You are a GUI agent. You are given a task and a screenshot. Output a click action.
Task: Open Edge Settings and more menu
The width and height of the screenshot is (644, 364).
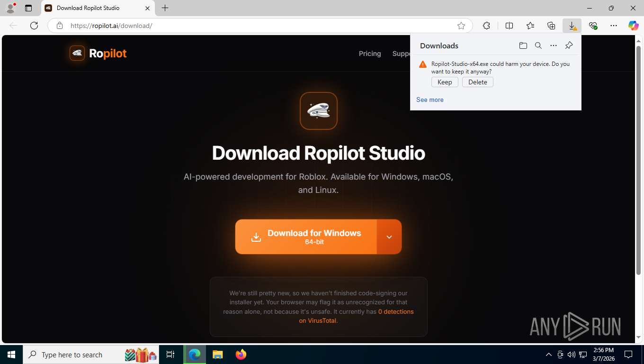(614, 26)
